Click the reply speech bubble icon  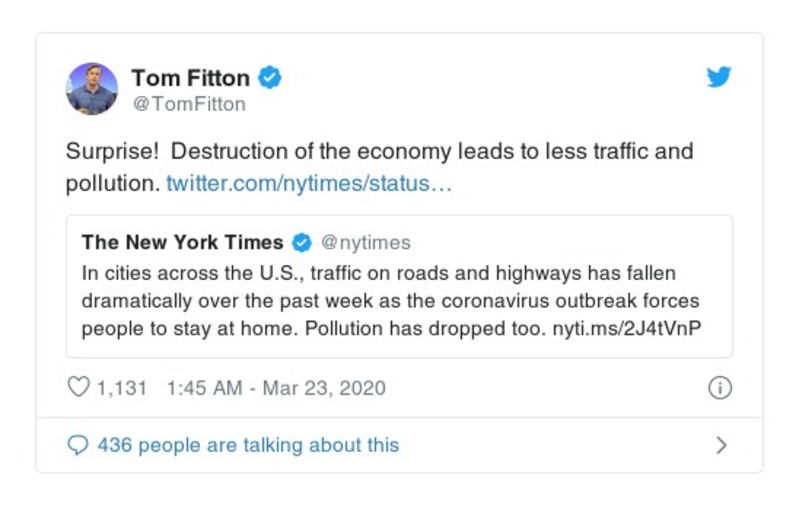click(x=78, y=445)
